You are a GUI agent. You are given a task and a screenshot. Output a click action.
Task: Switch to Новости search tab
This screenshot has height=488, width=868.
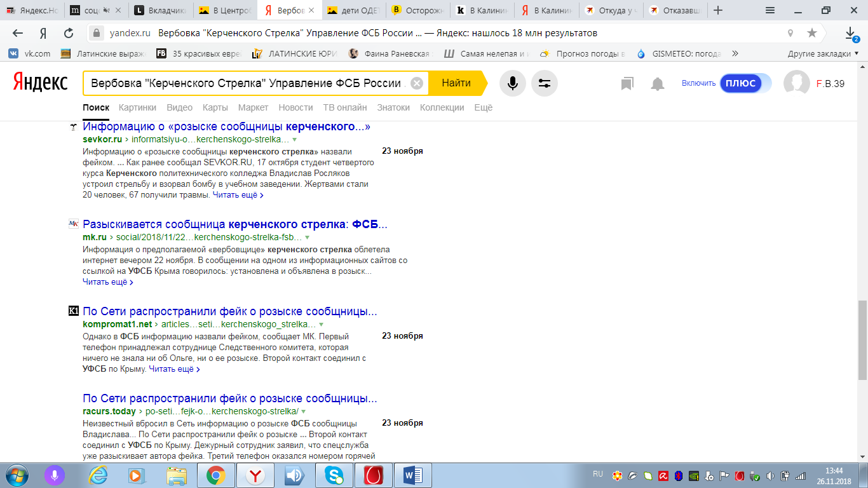[295, 107]
